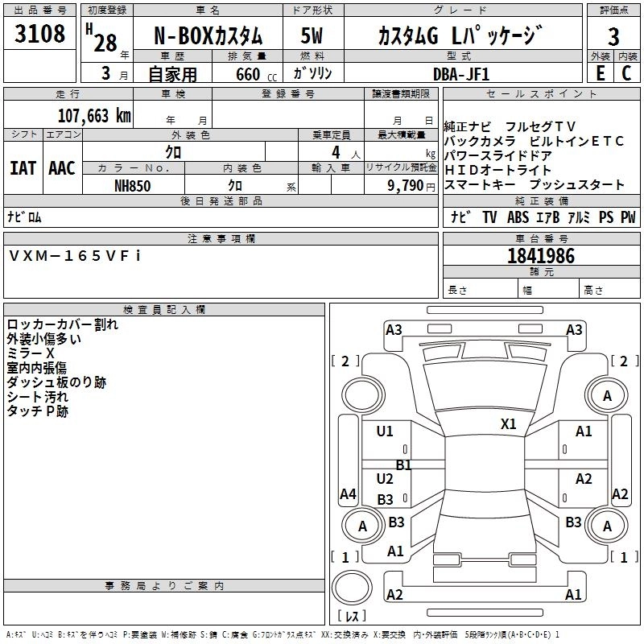
Task: Click sales point プッシュスタート
Action: coord(576,185)
